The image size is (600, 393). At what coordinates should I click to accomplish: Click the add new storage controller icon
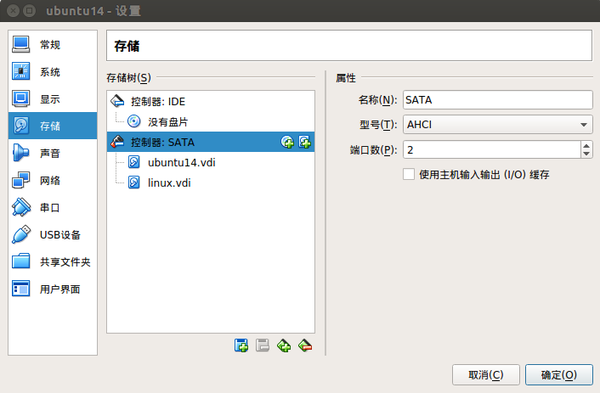[x=284, y=346]
